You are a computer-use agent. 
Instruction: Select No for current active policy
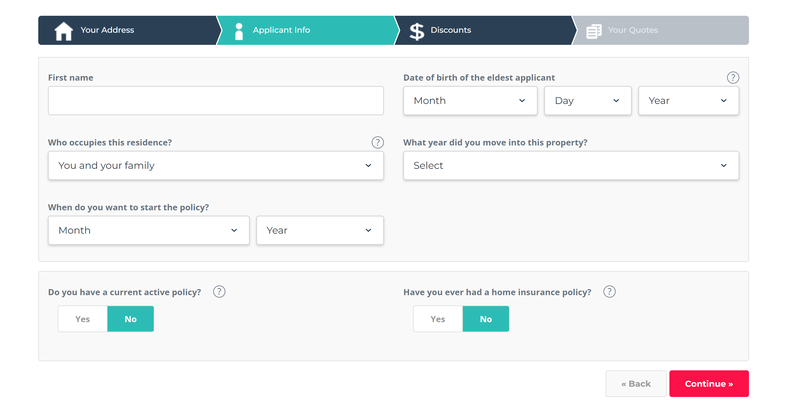pos(131,319)
